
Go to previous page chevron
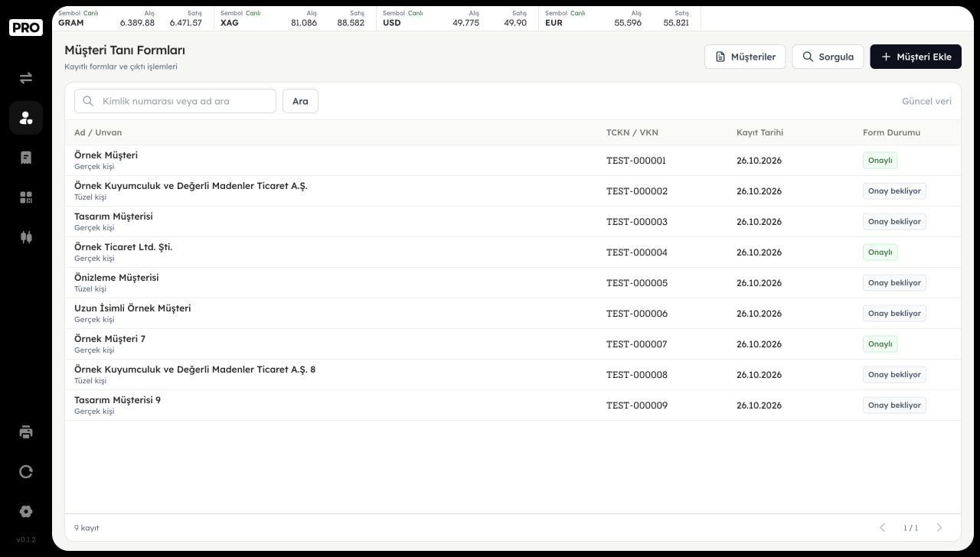tap(882, 528)
